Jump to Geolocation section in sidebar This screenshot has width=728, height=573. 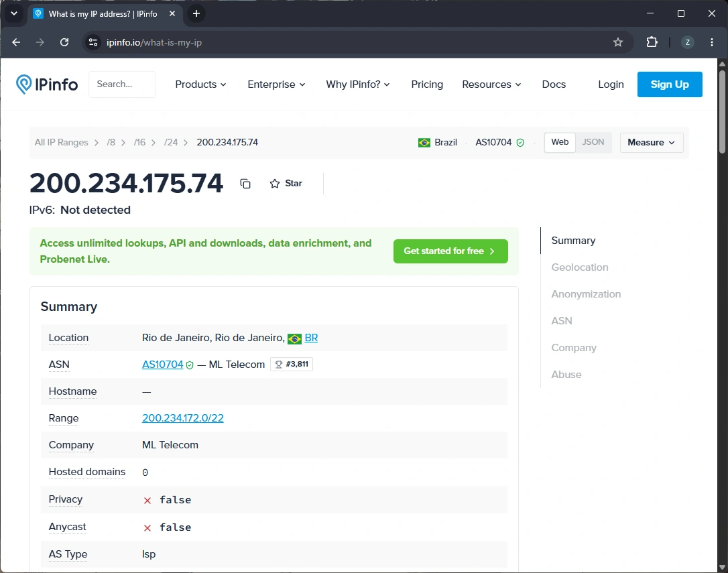[x=579, y=267]
